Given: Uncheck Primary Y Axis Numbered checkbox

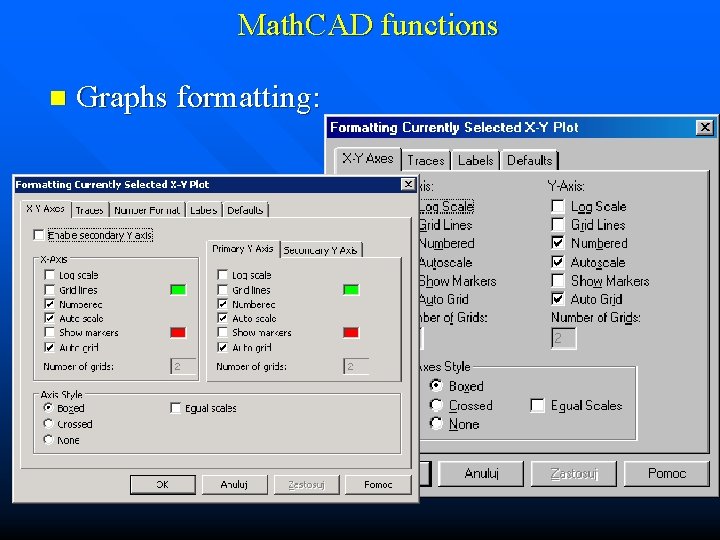Looking at the screenshot, I should 223,304.
